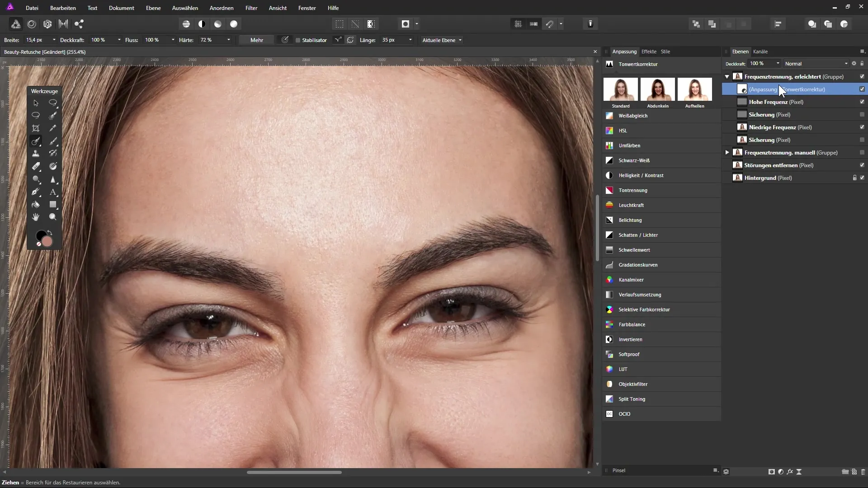Screen dimensions: 868x488
Task: Add mask layer icon at Layers bottom
Action: coord(771,471)
